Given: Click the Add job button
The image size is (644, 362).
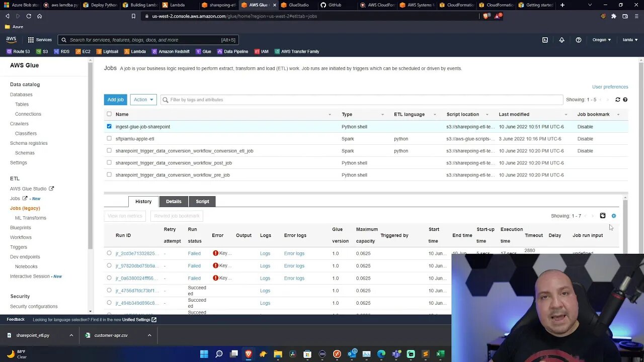Looking at the screenshot, I should click(116, 100).
